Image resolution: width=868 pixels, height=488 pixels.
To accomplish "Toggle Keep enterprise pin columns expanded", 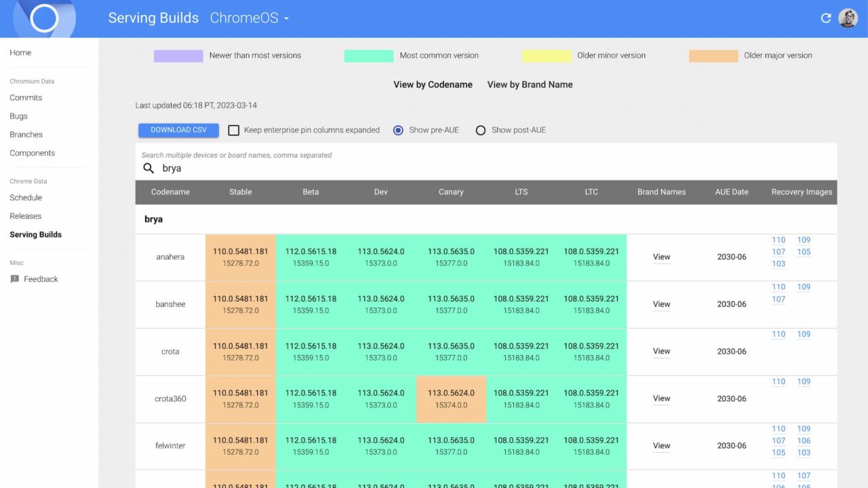I will [x=233, y=130].
